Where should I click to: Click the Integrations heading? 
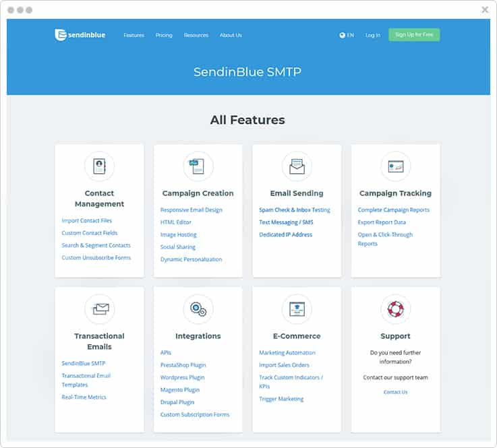(198, 336)
